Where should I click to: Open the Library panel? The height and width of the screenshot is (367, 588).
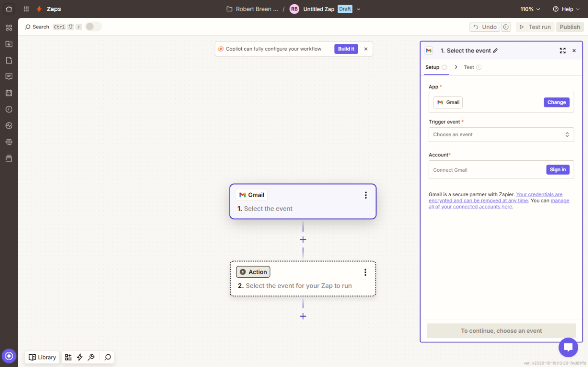coord(42,357)
